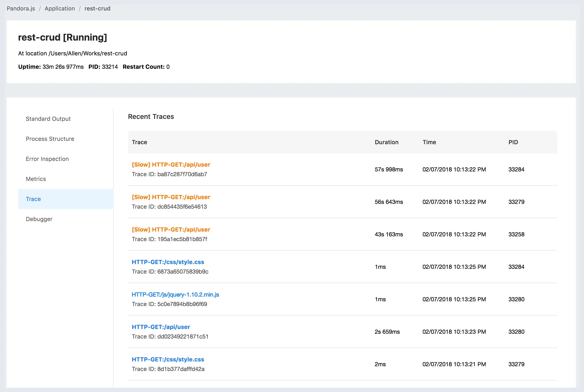This screenshot has width=584, height=392.
Task: Open the Error Inspection section
Action: tap(47, 159)
